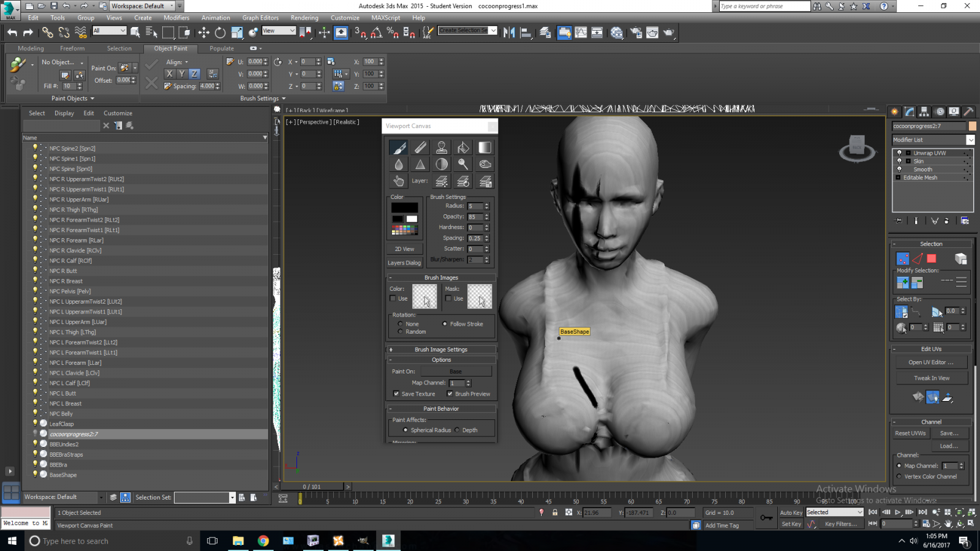Select the Dodge tool in Viewport Canvas
The image size is (980, 551).
point(463,164)
